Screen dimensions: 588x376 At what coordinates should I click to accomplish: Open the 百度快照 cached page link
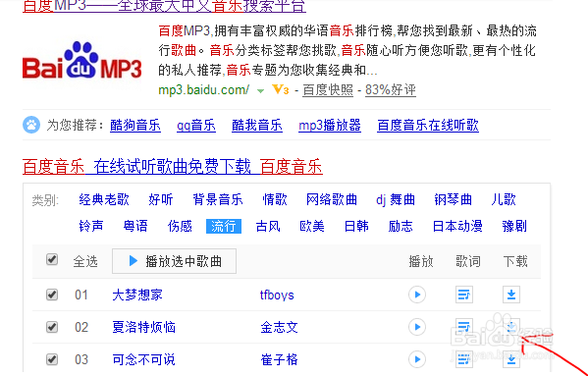click(328, 90)
